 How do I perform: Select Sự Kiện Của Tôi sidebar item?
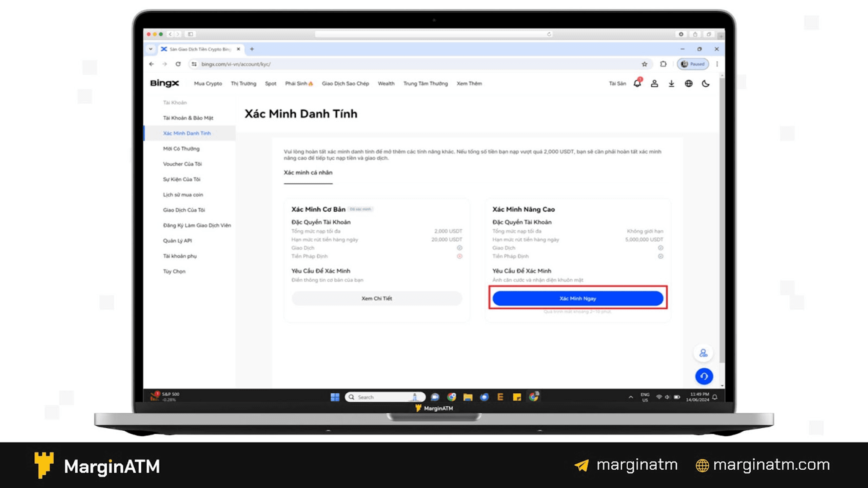point(182,179)
